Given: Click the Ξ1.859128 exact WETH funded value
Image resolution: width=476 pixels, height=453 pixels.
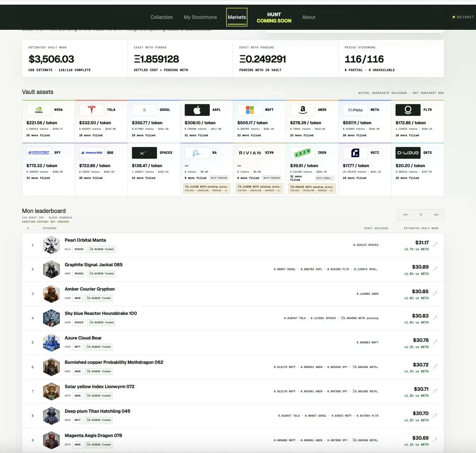Looking at the screenshot, I should pyautogui.click(x=156, y=59).
